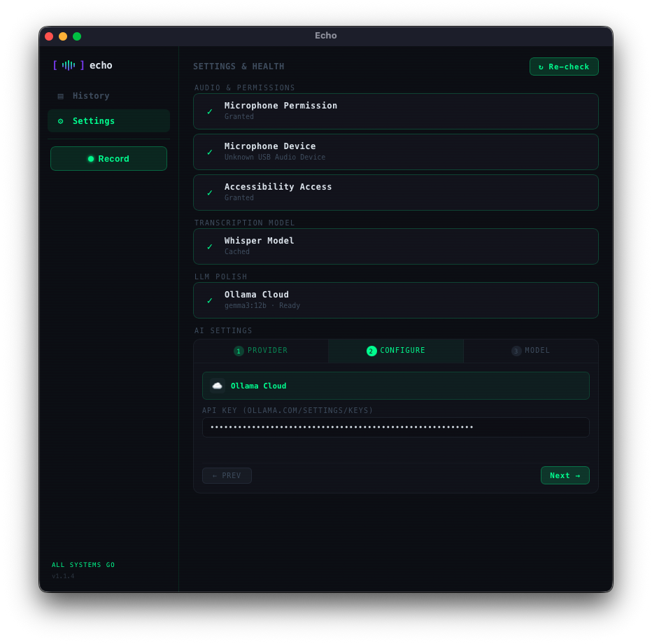
Task: Click the 'gemma3:12b · Ready' status text
Action: tap(262, 306)
